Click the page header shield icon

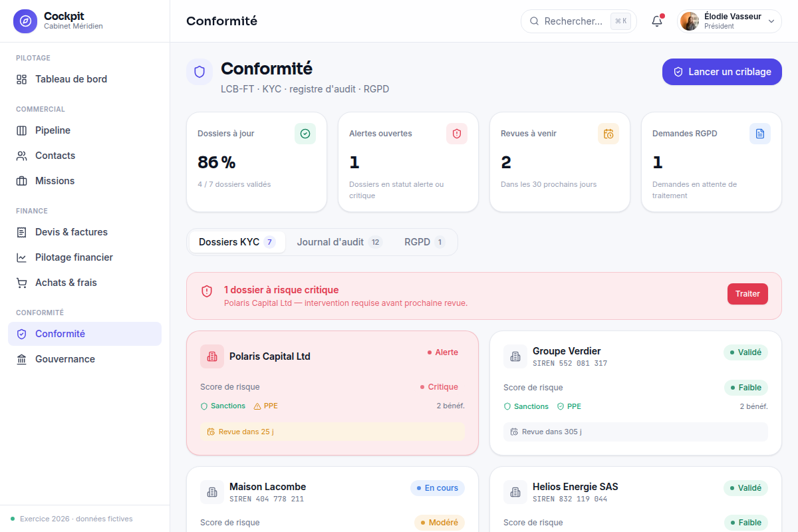coord(199,72)
